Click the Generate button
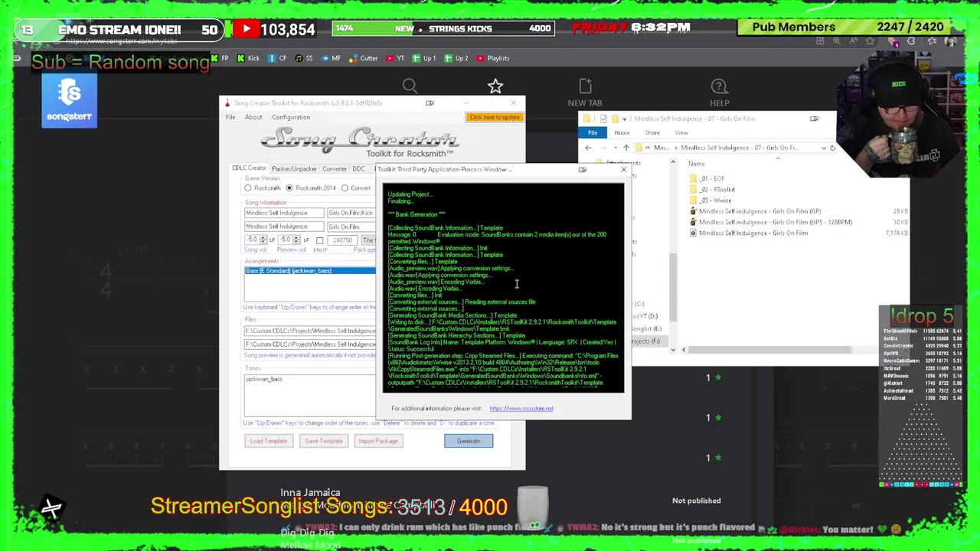 (x=469, y=441)
